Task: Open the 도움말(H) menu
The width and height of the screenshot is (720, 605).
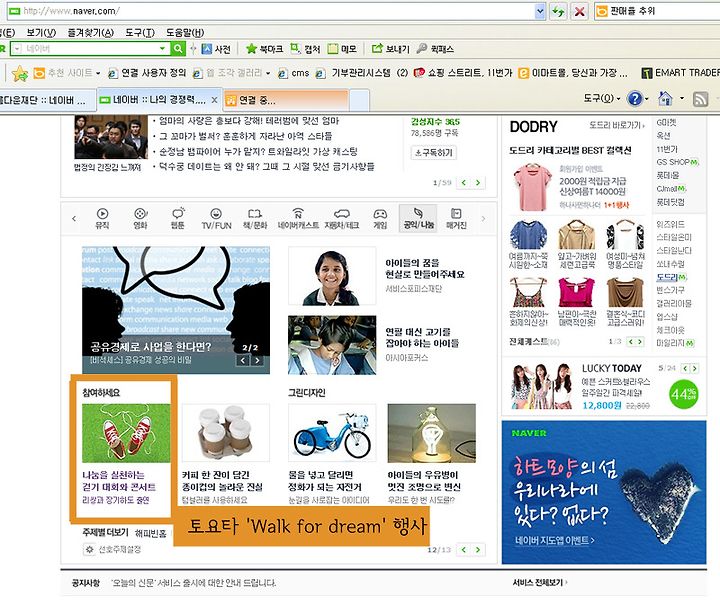Action: pyautogui.click(x=185, y=33)
